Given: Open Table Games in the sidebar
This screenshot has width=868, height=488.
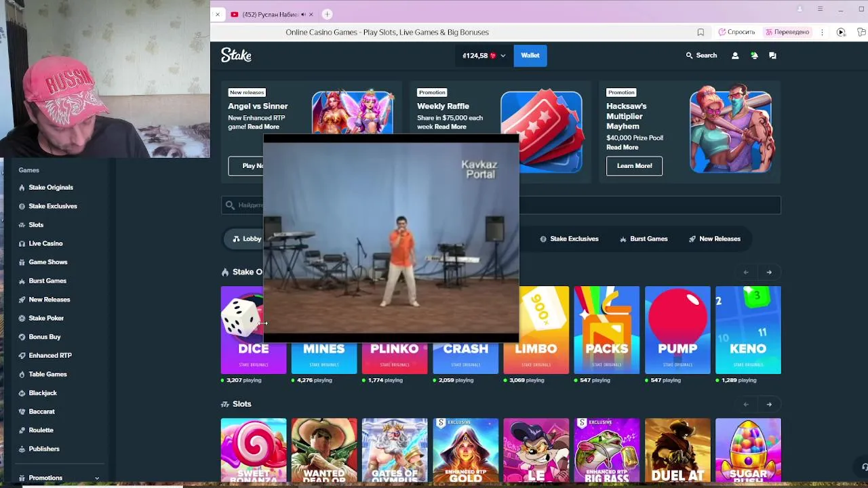Looking at the screenshot, I should (47, 374).
